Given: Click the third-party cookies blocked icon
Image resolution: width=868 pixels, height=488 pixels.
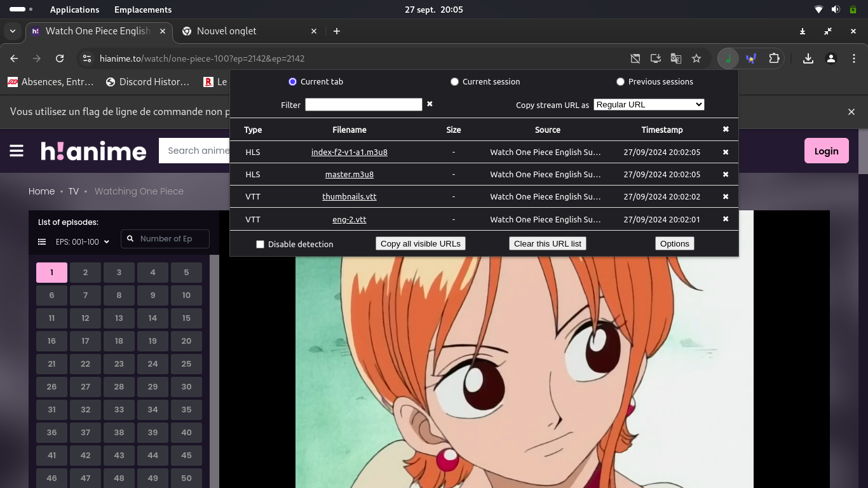Looking at the screenshot, I should [635, 58].
